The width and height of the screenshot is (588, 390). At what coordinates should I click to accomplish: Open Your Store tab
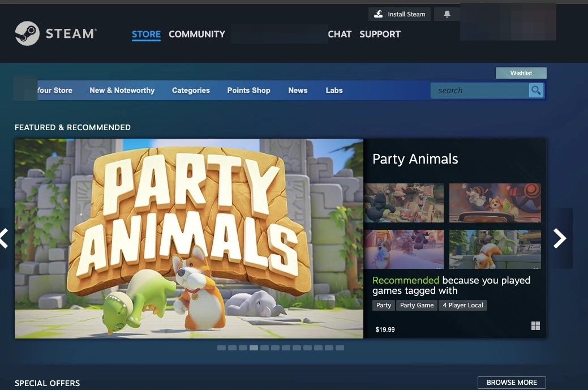click(55, 91)
